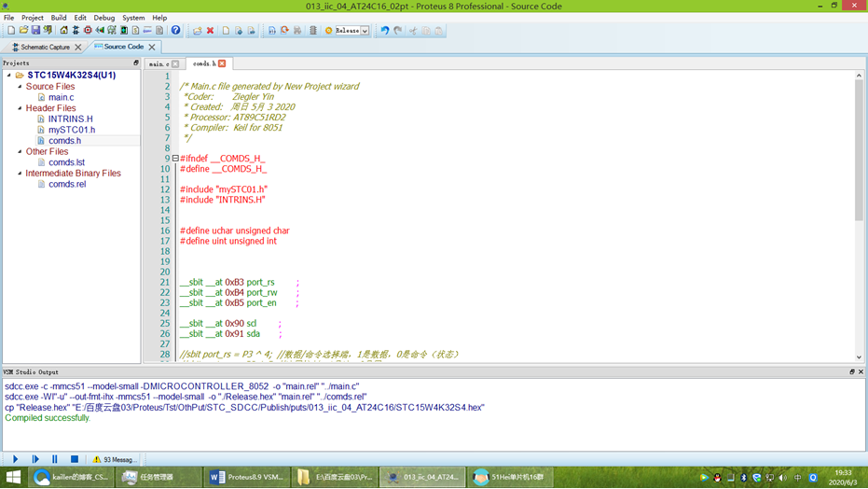868x489 pixels.
Task: Click the chip firmware toolbar icon
Action: pyautogui.click(x=313, y=31)
